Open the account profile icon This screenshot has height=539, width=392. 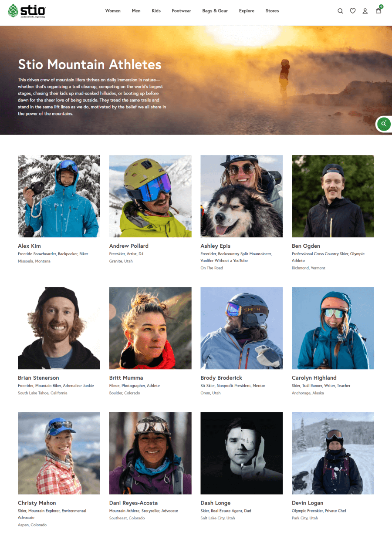[365, 11]
